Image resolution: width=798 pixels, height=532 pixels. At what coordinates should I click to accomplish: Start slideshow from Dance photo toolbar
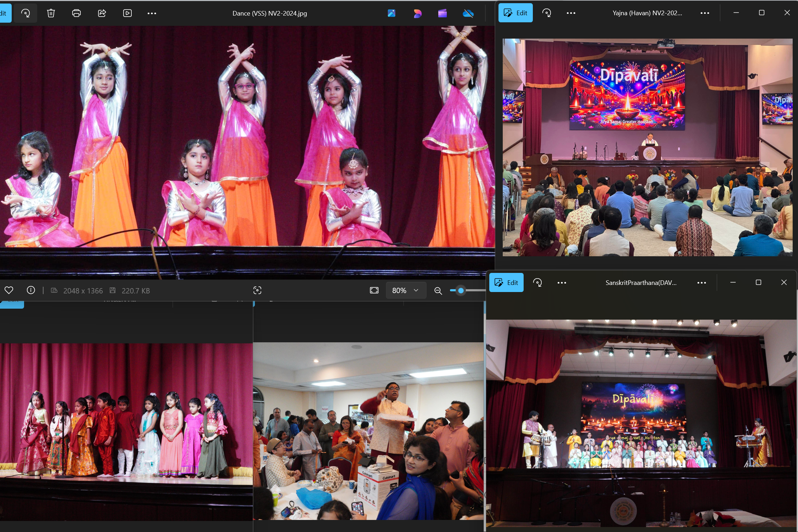point(127,13)
